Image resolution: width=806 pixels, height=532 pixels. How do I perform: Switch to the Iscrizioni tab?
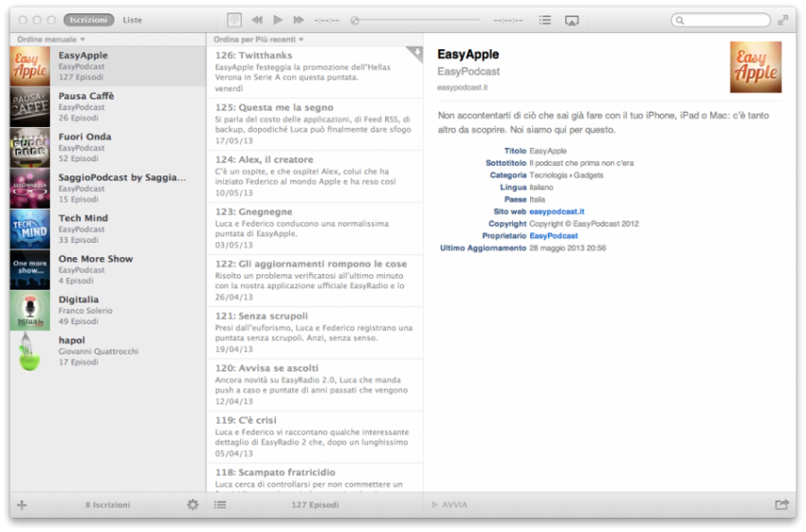pos(88,20)
